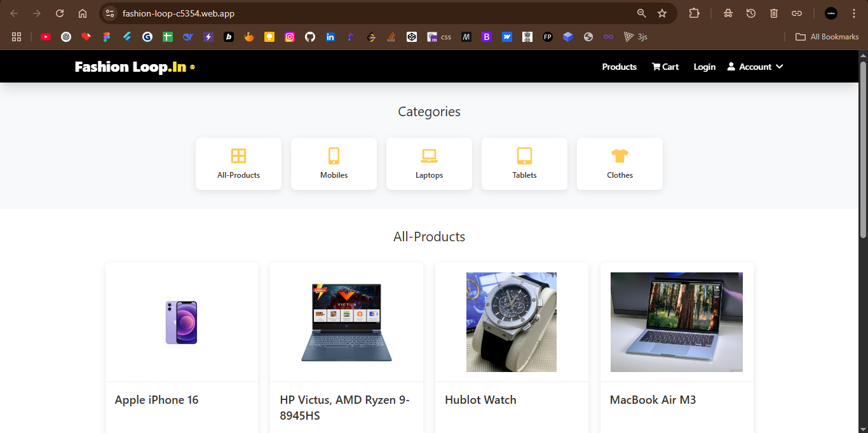
Task: Click the browser back arrow
Action: tap(14, 13)
